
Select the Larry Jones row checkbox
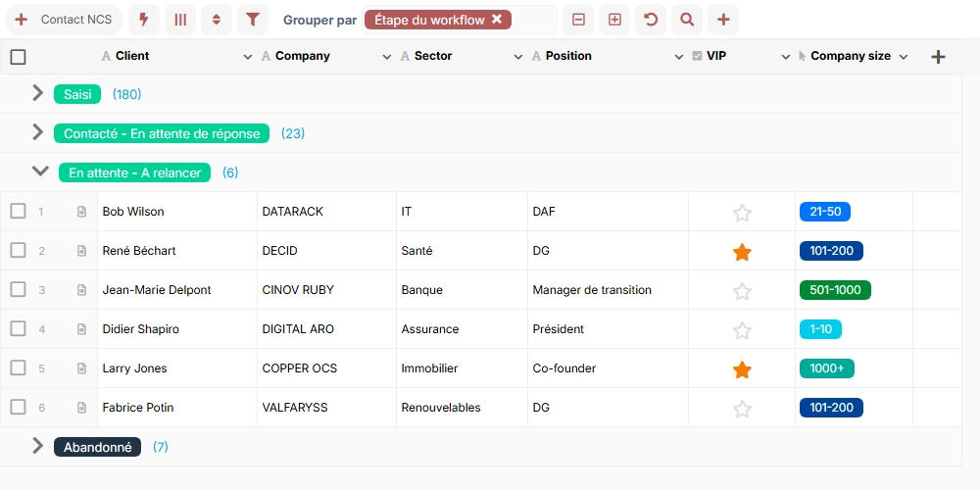tap(18, 367)
